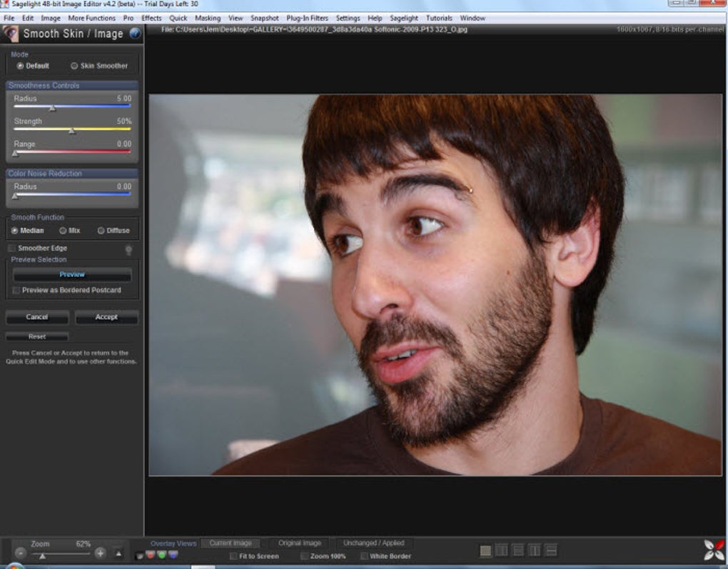The width and height of the screenshot is (728, 569).
Task: Switch to Unchanged / Applied view
Action: [x=374, y=543]
